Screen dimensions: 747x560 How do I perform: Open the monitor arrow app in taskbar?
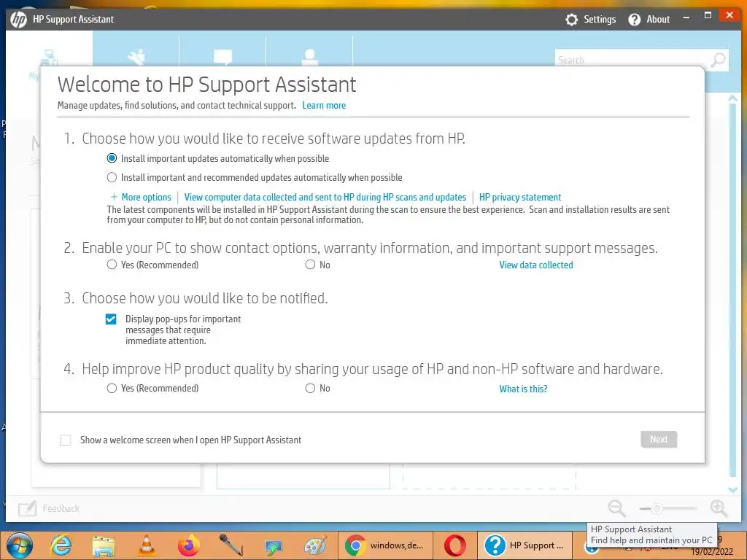pos(274,546)
